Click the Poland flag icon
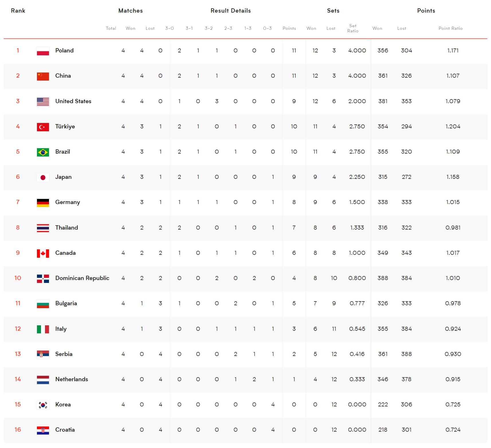 point(43,51)
